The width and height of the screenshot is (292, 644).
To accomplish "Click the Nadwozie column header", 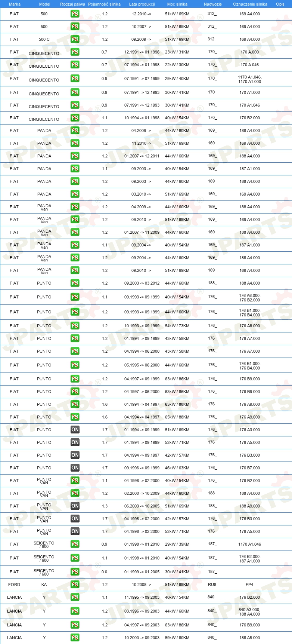I will [x=213, y=4].
